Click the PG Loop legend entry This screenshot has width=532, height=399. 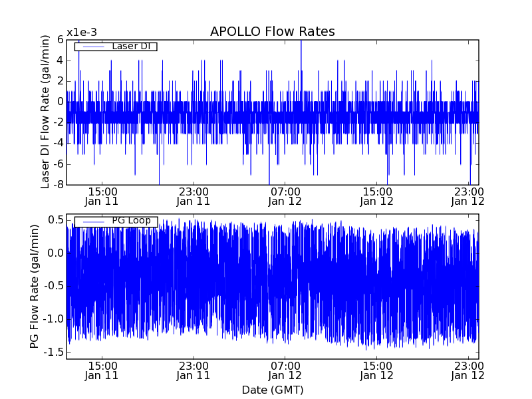pos(116,222)
